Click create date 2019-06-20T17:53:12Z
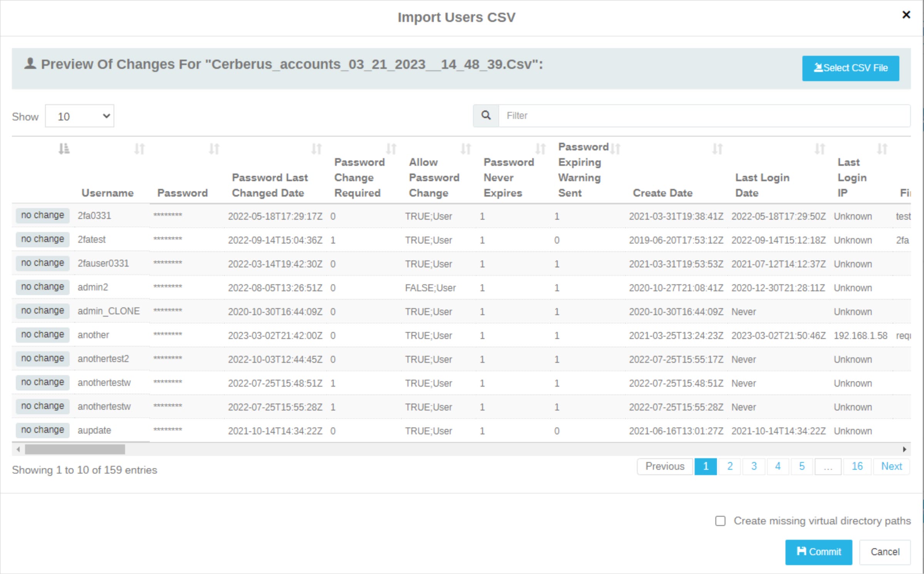924x574 pixels. [x=676, y=240]
